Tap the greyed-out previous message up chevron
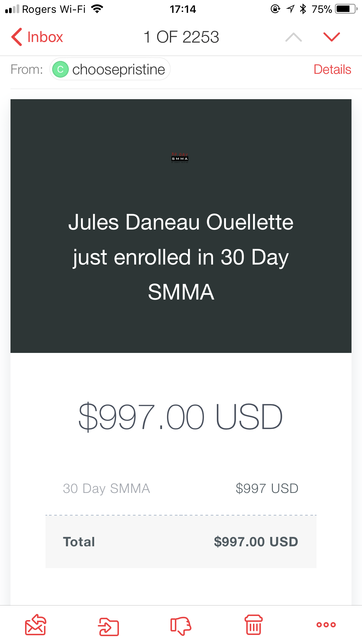362x644 pixels. (294, 37)
